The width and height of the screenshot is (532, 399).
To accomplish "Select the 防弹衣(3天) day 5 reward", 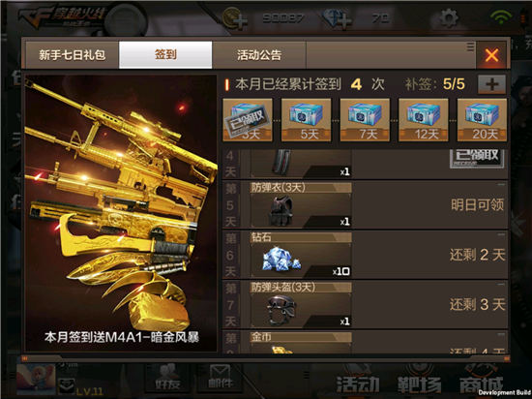I will (301, 204).
